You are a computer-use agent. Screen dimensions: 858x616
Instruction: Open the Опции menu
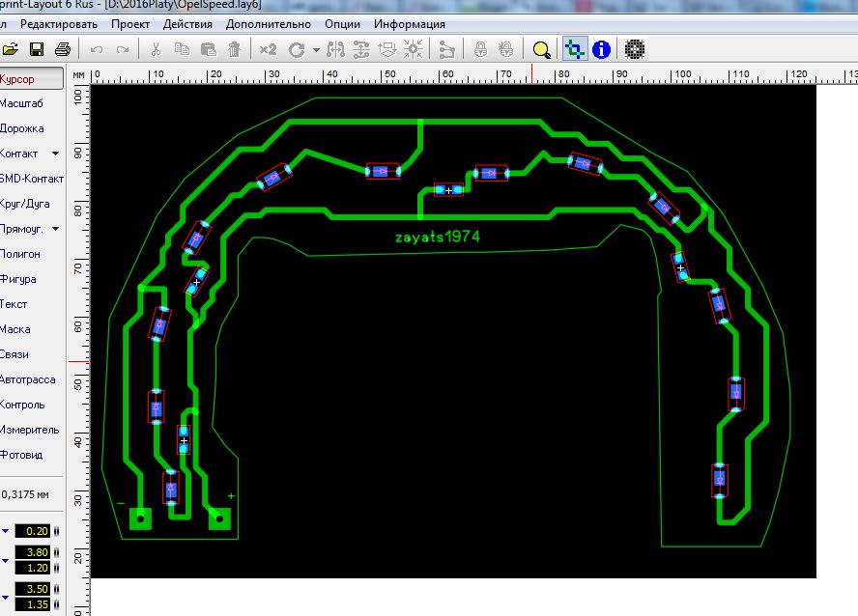[x=343, y=24]
